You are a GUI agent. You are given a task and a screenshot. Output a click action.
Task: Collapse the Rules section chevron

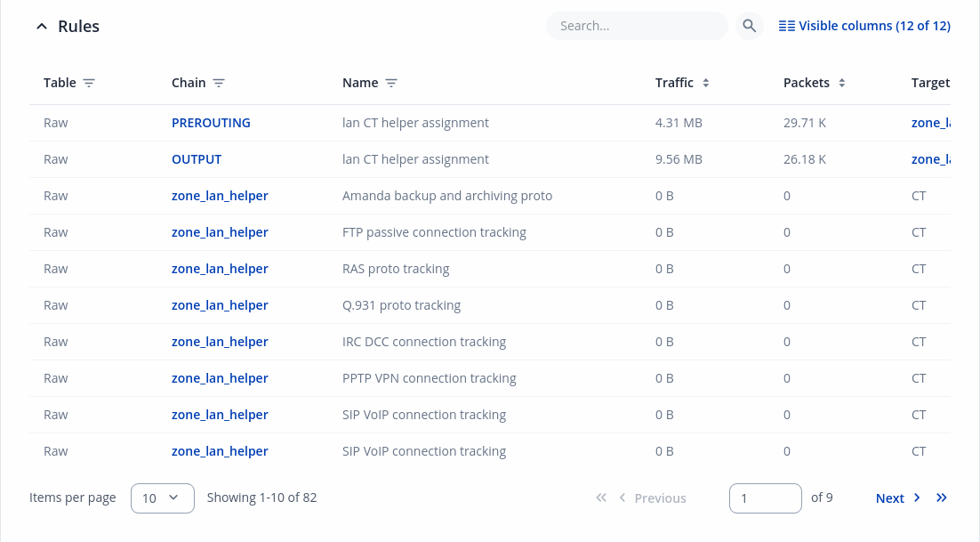pos(41,27)
